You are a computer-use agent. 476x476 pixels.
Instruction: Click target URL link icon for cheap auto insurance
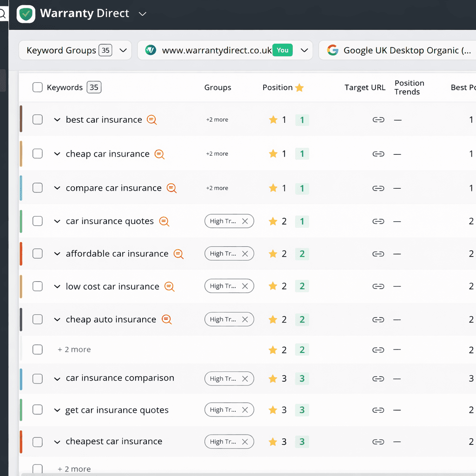[378, 320]
